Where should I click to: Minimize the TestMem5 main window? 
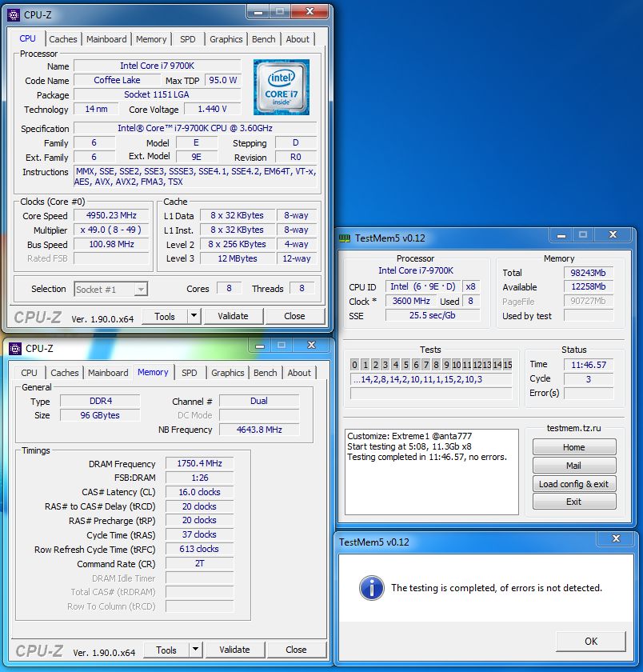(561, 235)
